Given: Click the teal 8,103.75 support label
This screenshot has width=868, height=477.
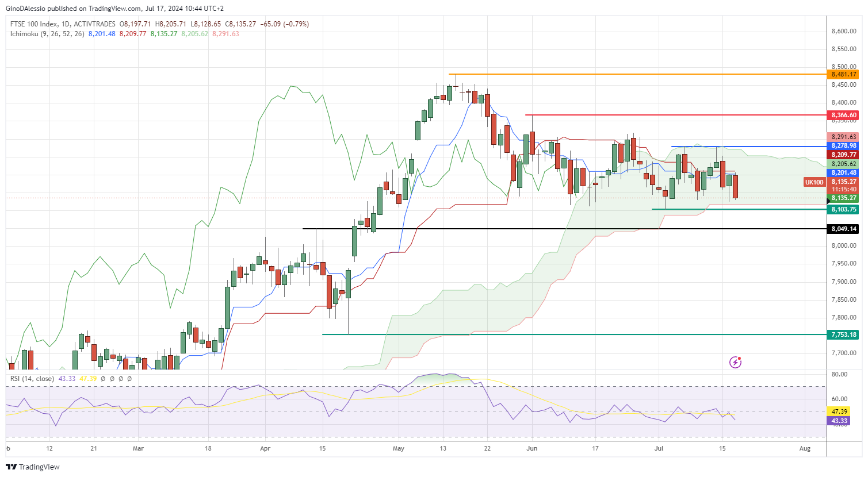Looking at the screenshot, I should click(x=843, y=210).
